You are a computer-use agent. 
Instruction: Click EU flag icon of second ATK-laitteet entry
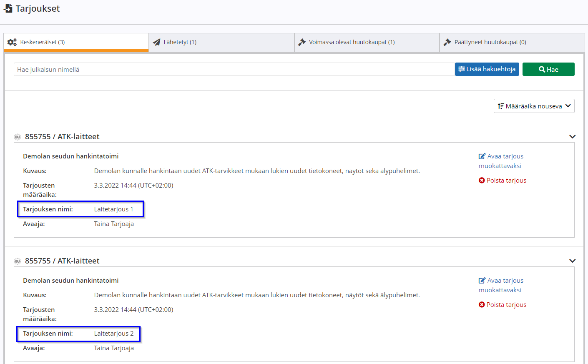[18, 261]
